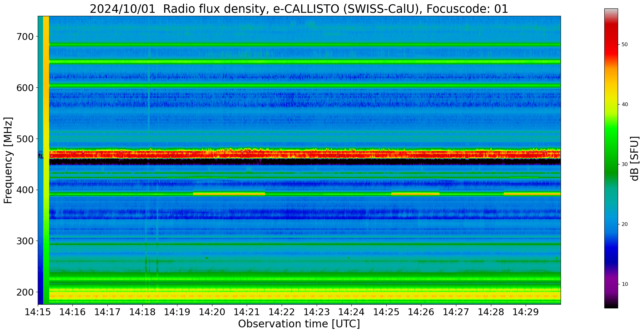Click the colorbar tick label 40
The height and width of the screenshot is (333, 644).
click(625, 105)
